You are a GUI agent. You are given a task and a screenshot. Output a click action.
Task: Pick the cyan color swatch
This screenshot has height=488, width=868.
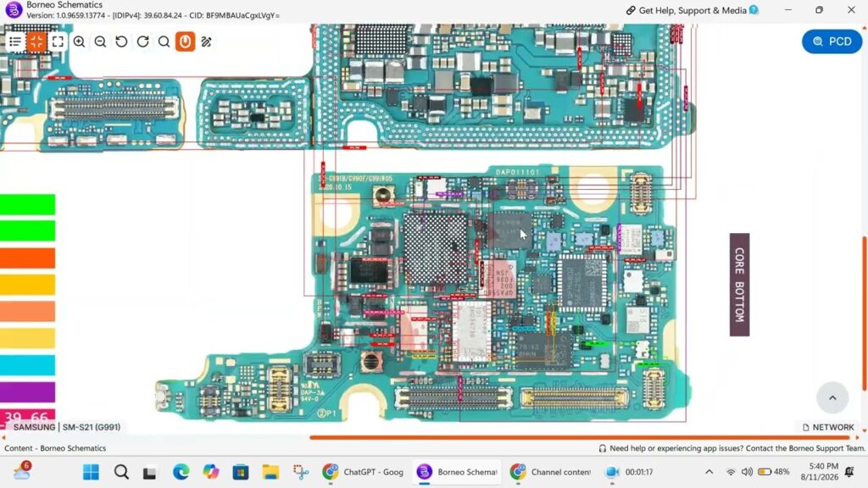click(27, 365)
